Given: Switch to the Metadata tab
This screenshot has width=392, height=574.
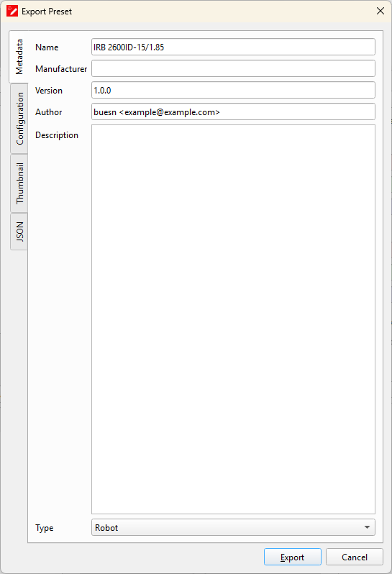Looking at the screenshot, I should 19,57.
